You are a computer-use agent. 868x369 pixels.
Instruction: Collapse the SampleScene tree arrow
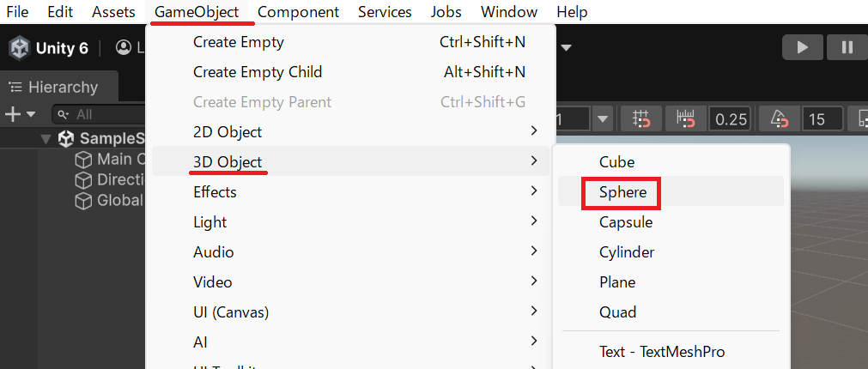pos(46,139)
